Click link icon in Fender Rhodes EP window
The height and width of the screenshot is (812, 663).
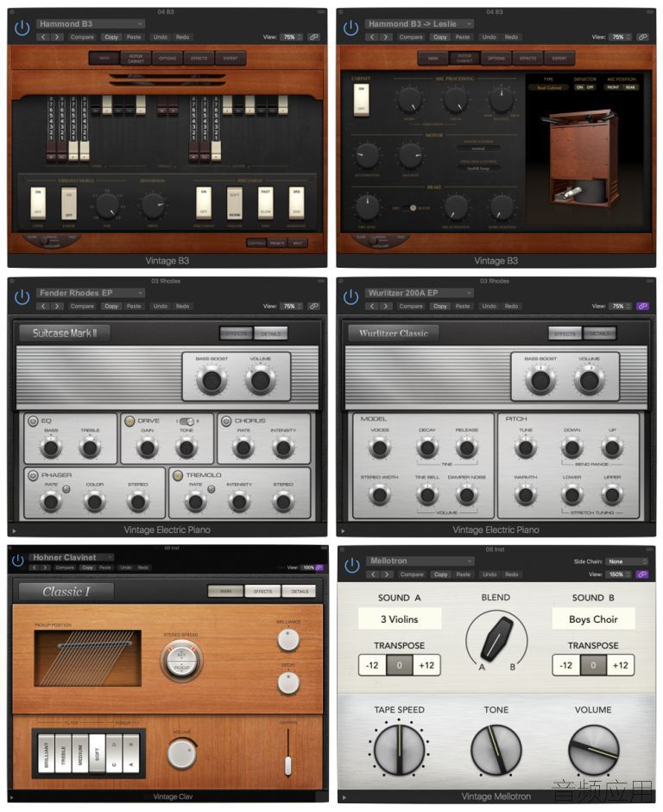point(313,306)
